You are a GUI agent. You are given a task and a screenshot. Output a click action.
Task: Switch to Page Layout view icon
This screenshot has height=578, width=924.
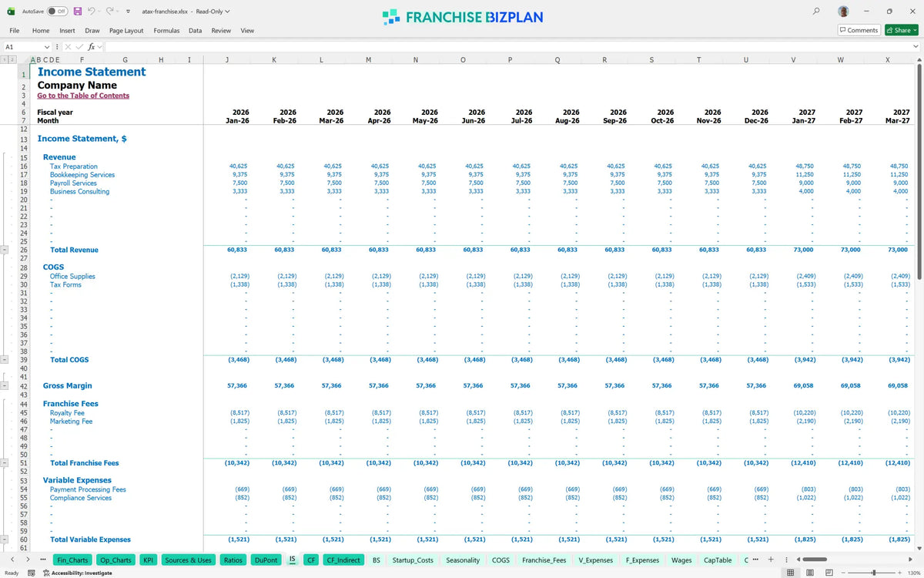(x=810, y=573)
